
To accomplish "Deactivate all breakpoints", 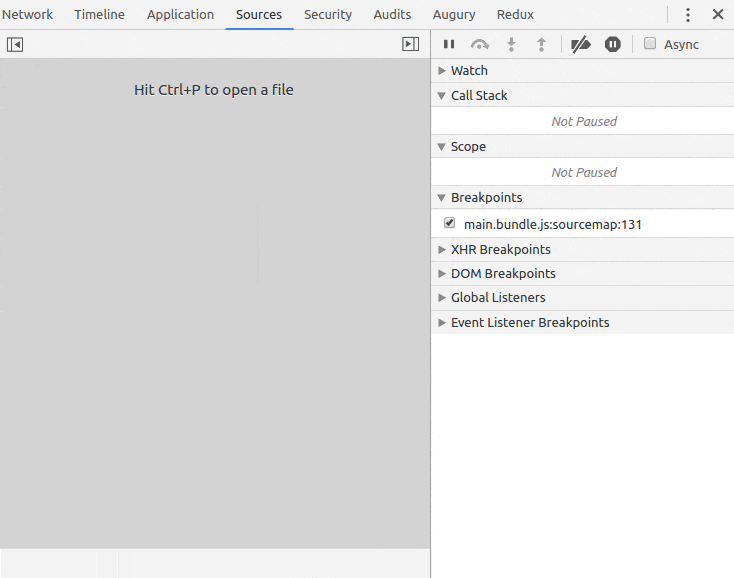I will click(581, 44).
